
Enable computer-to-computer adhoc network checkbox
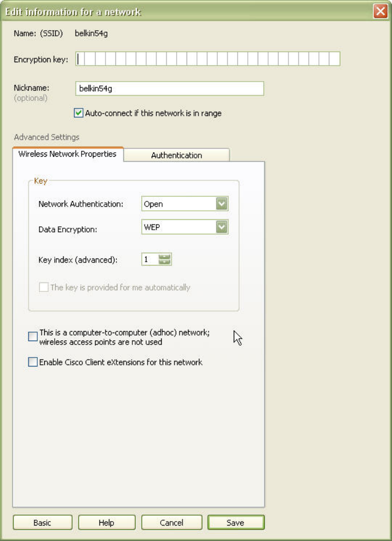pyautogui.click(x=33, y=337)
